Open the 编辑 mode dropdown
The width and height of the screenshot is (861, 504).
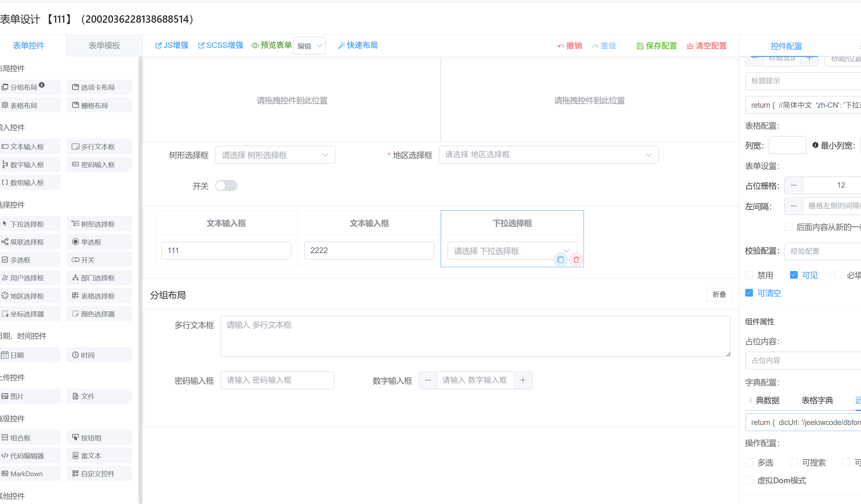tap(309, 46)
